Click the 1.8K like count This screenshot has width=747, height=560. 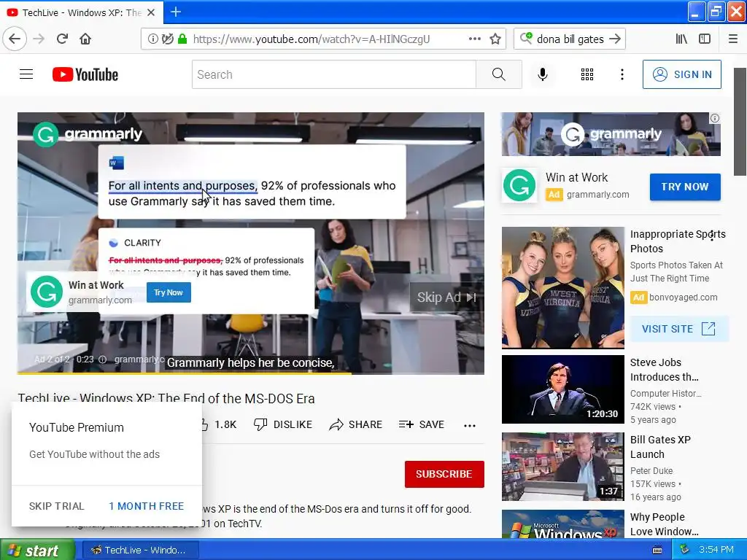(225, 424)
